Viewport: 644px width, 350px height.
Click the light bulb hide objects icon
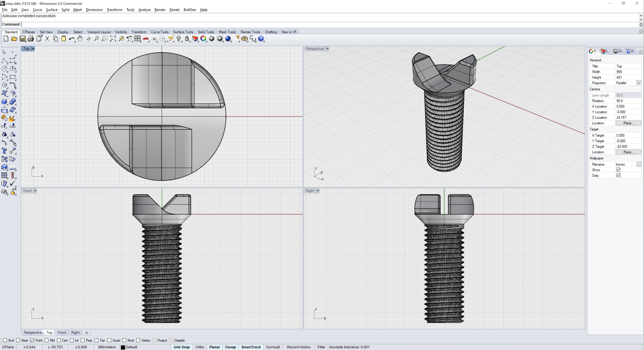[x=179, y=39]
